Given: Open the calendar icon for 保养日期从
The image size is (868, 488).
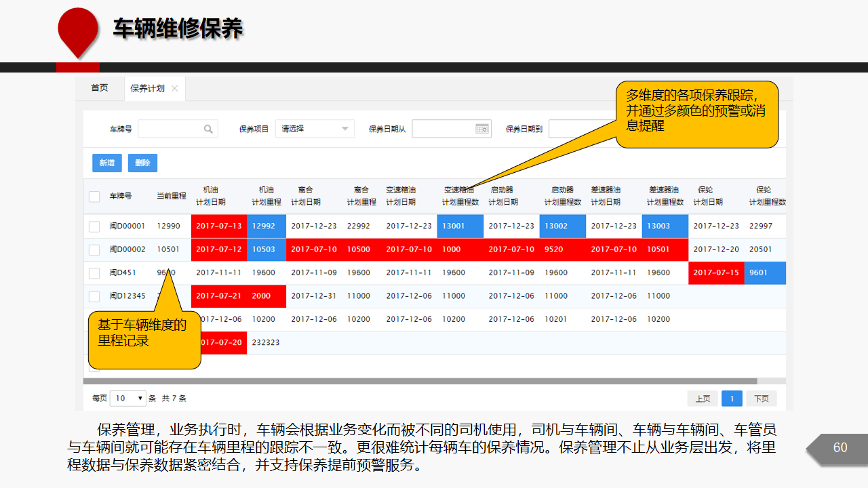Looking at the screenshot, I should click(482, 129).
